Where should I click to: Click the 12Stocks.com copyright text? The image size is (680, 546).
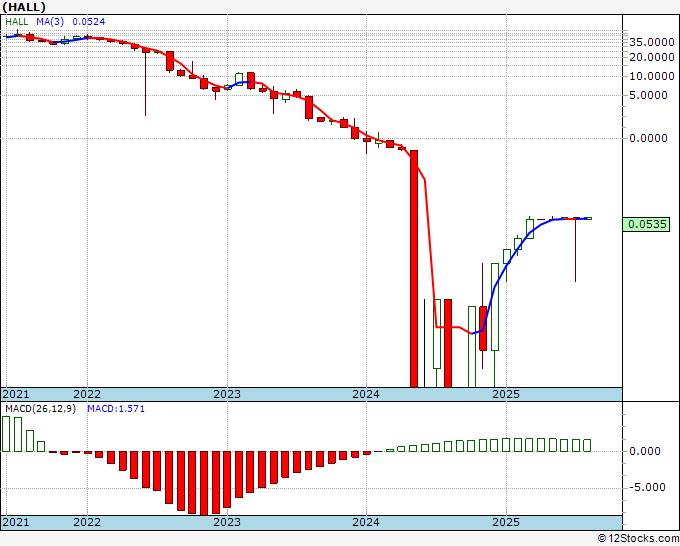pyautogui.click(x=638, y=539)
